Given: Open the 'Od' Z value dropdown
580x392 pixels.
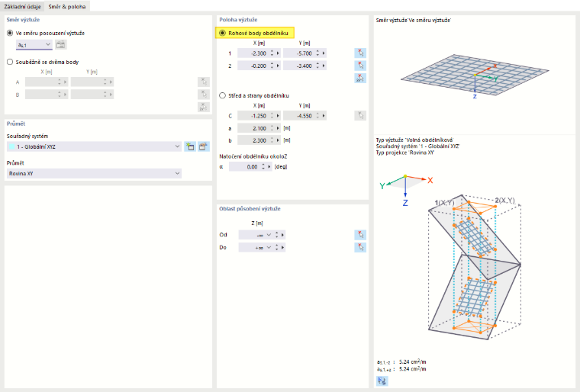Looking at the screenshot, I should point(269,235).
